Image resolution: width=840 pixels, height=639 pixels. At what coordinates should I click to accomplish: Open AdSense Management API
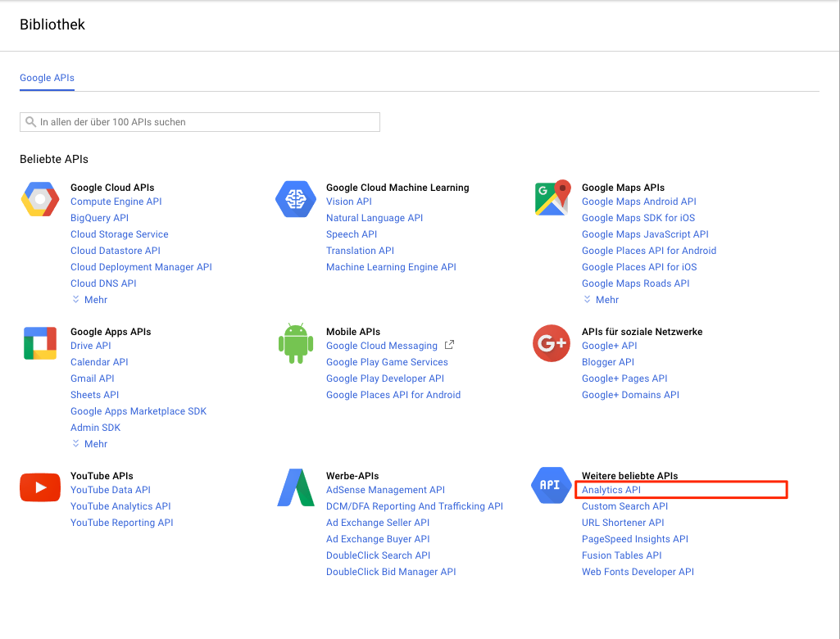[386, 490]
